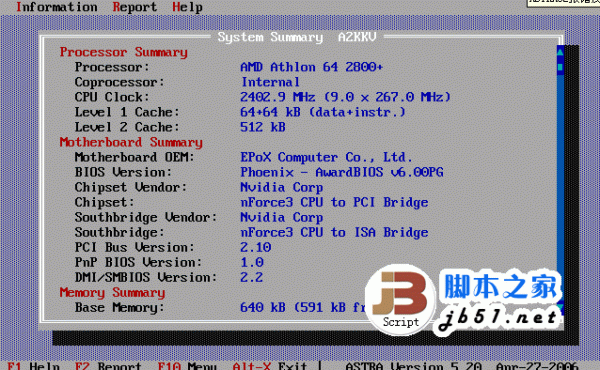
Task: Click the 'Motherboard OEM:' label
Action: coord(135,157)
